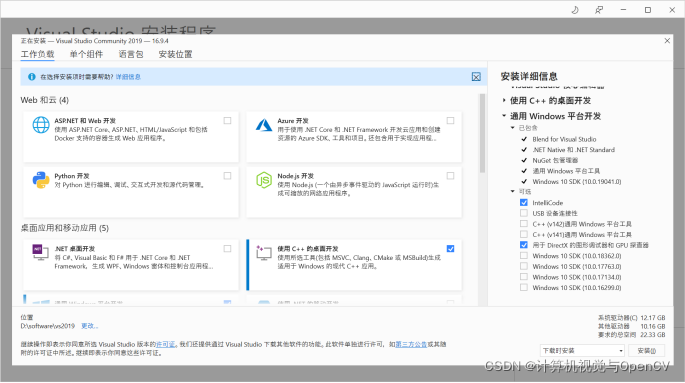This screenshot has height=383, width=685.
Task: Open the 详细信息 details link in banner
Action: pos(128,77)
